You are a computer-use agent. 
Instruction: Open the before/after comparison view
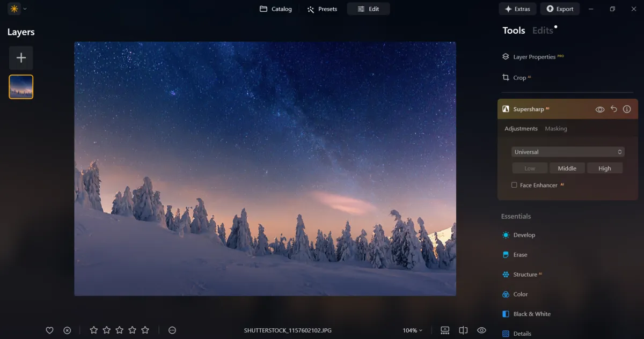(462, 330)
